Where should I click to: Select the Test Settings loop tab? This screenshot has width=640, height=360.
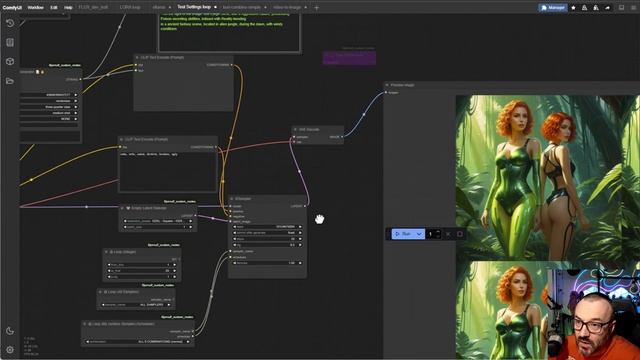click(x=194, y=7)
